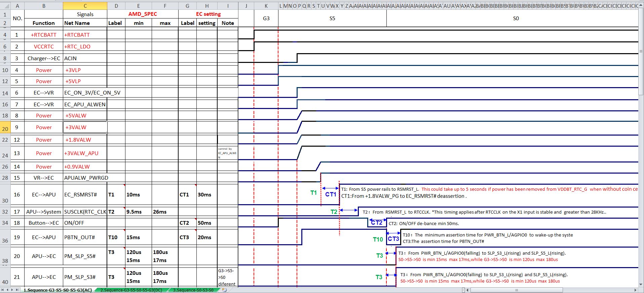Click the S0 state header in diagram
Image resolution: width=644 pixels, height=293 pixels.
(x=516, y=18)
